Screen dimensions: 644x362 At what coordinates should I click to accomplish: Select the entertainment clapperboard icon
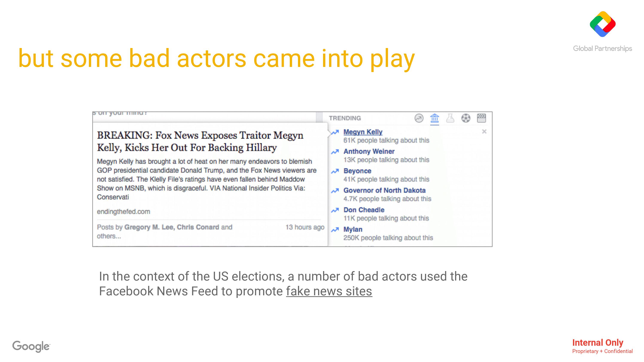pyautogui.click(x=481, y=118)
